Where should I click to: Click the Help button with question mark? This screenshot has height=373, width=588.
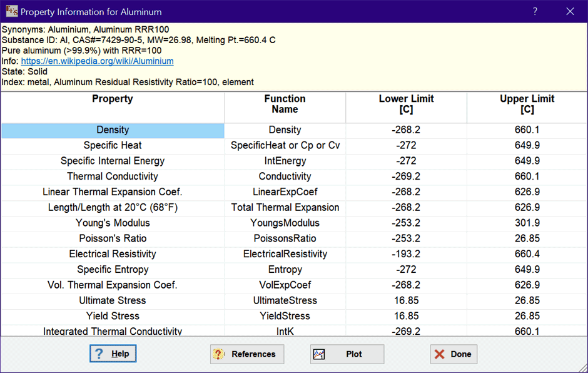(x=113, y=354)
